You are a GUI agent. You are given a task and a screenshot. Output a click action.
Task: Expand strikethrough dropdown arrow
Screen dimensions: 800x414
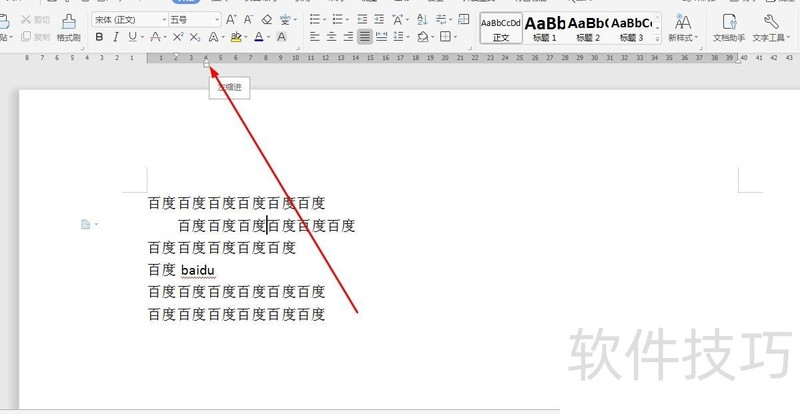point(165,37)
